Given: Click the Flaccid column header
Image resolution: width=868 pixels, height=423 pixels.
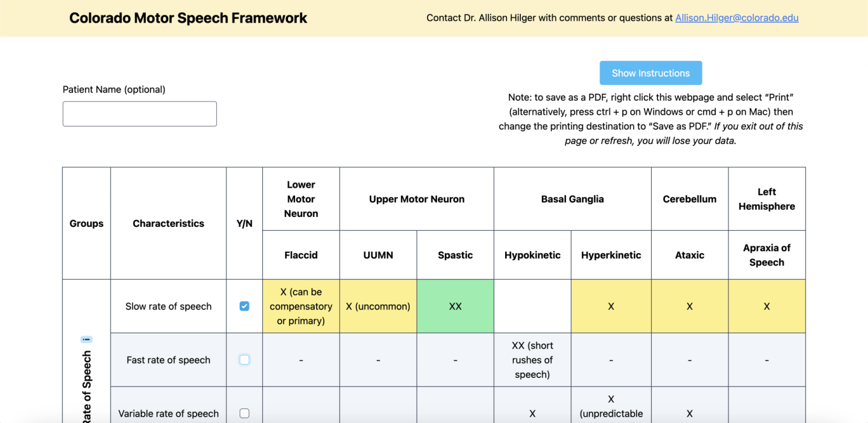Looking at the screenshot, I should pyautogui.click(x=301, y=255).
